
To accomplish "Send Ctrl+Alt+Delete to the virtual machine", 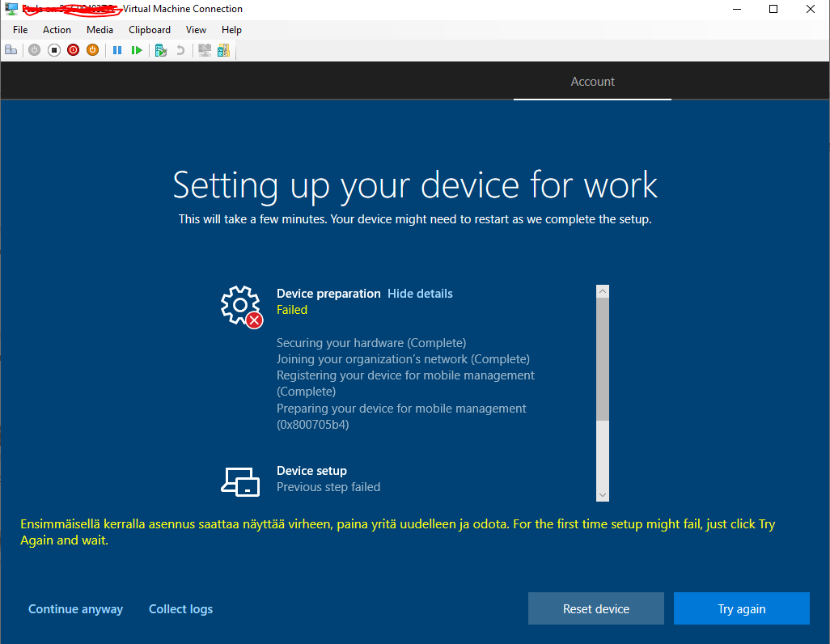I will (x=11, y=49).
